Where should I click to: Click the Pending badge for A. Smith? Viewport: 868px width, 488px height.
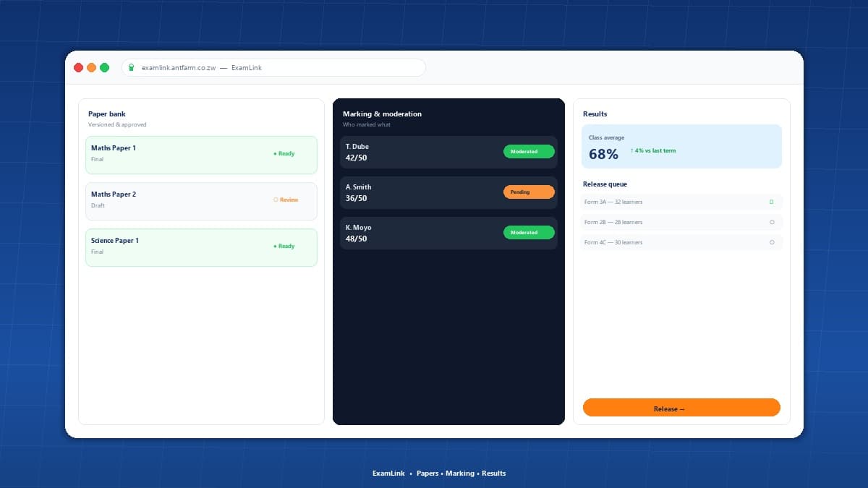tap(529, 192)
